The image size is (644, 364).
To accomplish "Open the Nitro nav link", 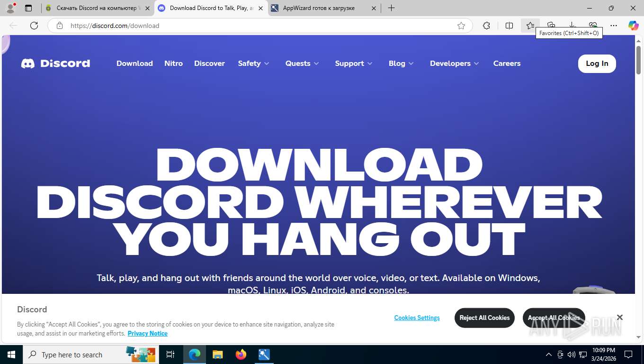I will pos(173,64).
